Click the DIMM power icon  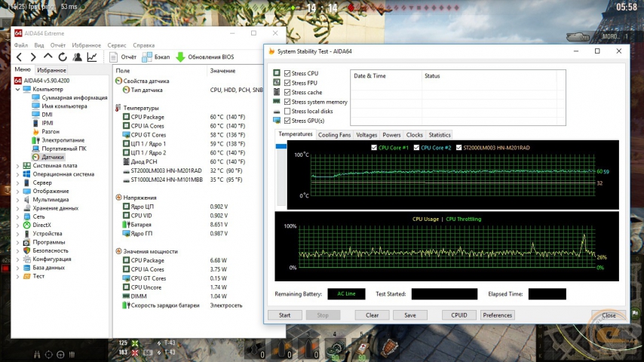[126, 296]
